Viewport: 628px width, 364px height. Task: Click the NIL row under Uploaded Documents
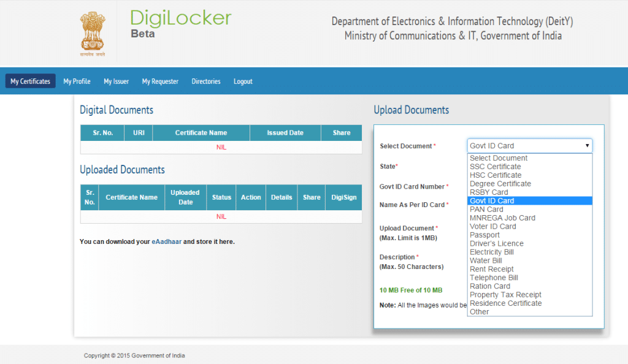tap(221, 216)
